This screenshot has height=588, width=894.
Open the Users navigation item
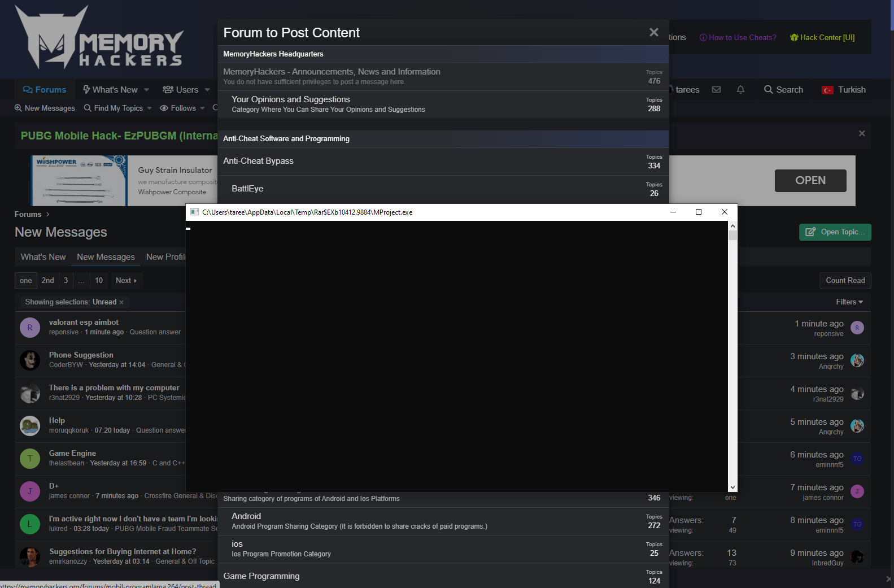(181, 89)
